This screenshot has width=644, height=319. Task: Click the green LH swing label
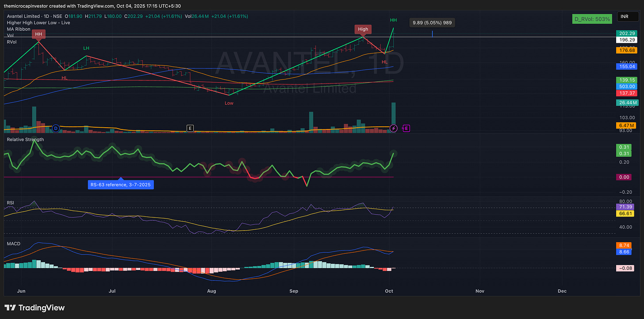[x=87, y=48]
